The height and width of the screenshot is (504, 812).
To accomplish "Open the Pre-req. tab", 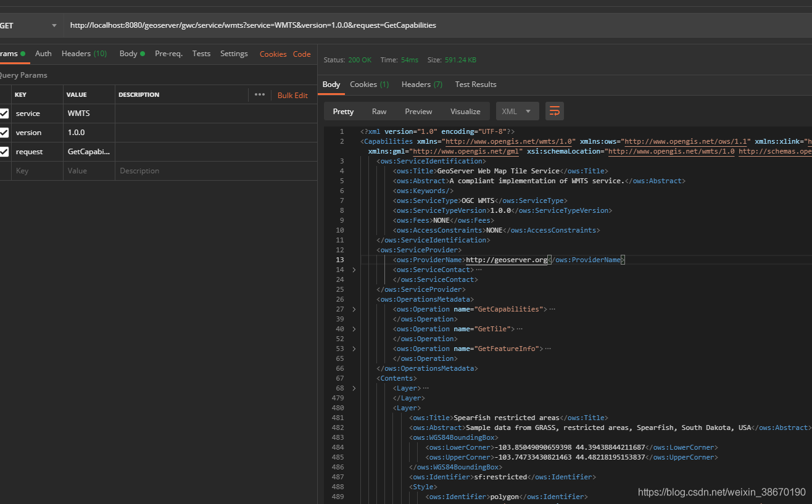I will [x=168, y=54].
